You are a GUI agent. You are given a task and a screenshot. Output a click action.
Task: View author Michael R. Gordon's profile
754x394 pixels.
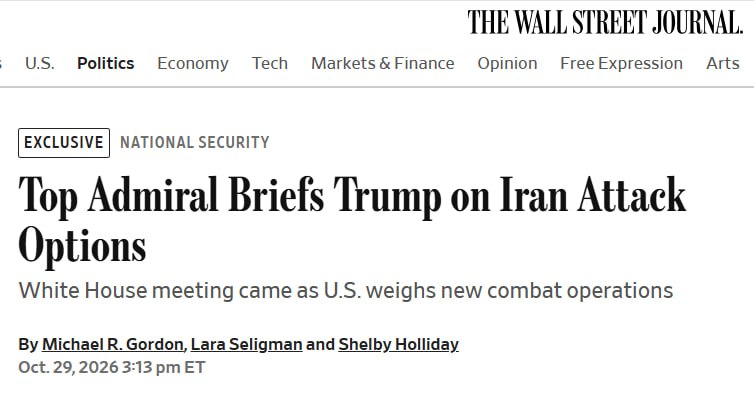point(113,344)
